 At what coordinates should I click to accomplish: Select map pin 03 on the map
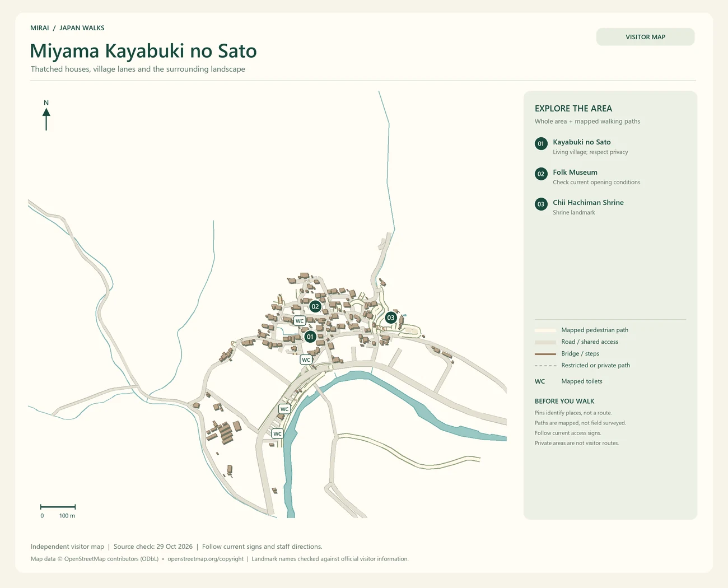(x=391, y=318)
